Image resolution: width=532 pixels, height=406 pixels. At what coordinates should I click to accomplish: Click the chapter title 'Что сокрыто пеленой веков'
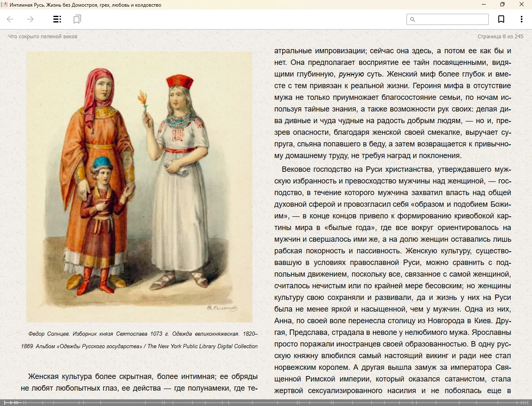(43, 36)
